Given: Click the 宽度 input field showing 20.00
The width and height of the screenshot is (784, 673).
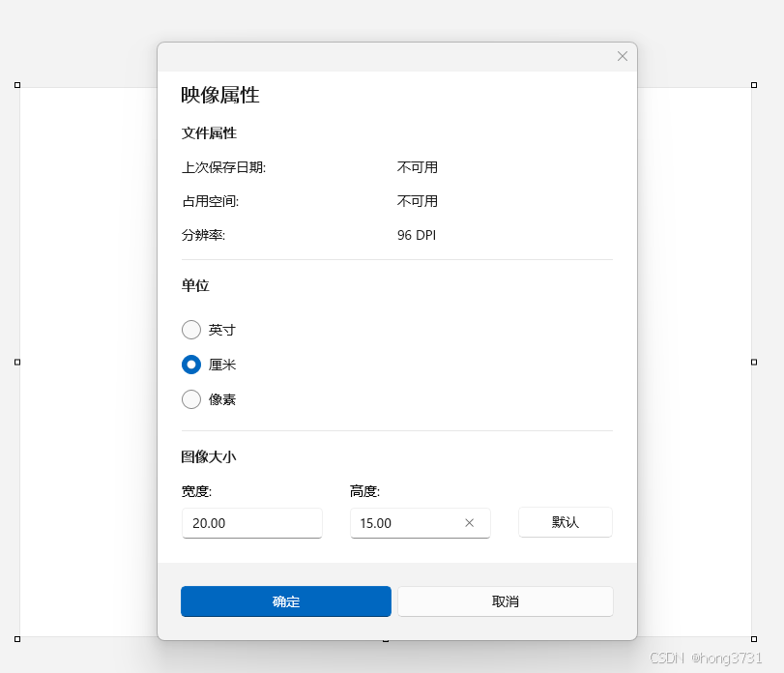Looking at the screenshot, I should coord(252,523).
